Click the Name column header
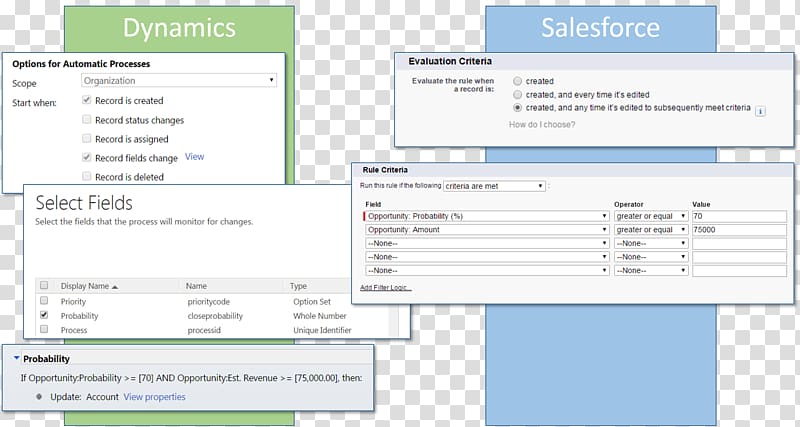The width and height of the screenshot is (800, 427). [196, 286]
